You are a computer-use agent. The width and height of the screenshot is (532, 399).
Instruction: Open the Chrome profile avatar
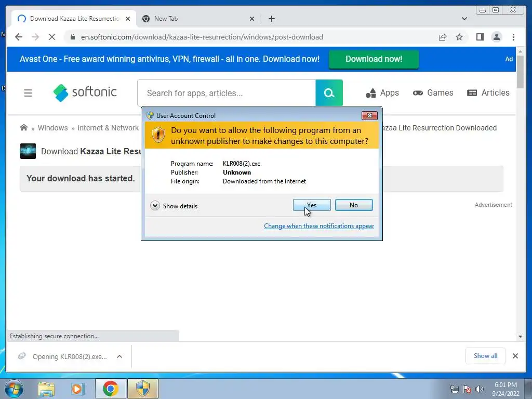click(497, 37)
